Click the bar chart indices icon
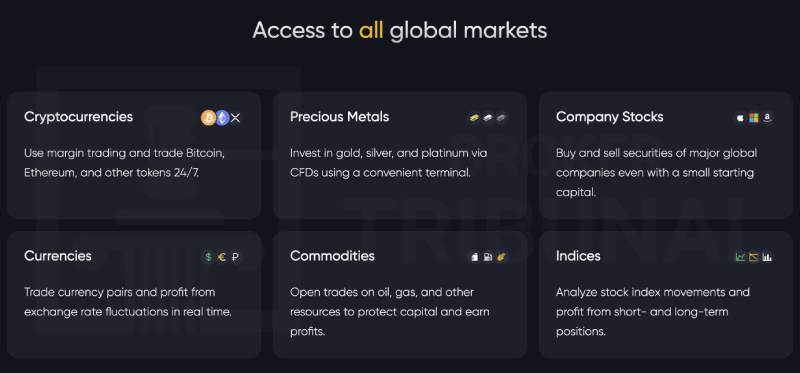The width and height of the screenshot is (800, 373). pos(767,257)
